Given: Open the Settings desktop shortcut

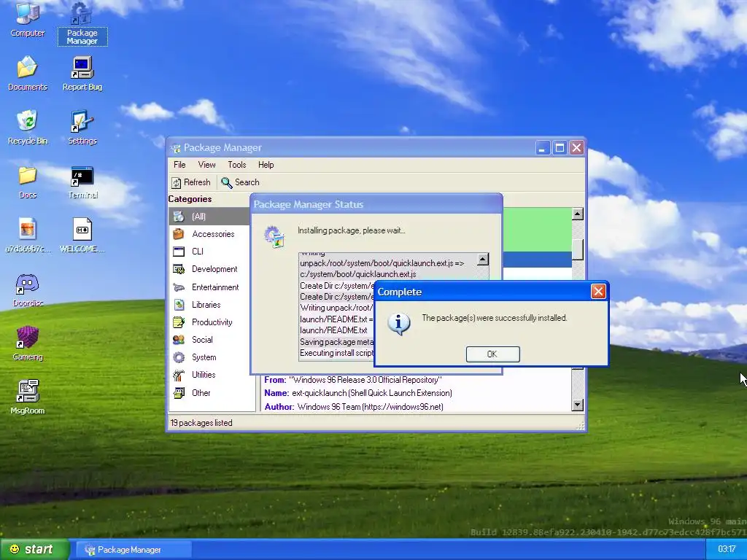Looking at the screenshot, I should click(x=82, y=127).
